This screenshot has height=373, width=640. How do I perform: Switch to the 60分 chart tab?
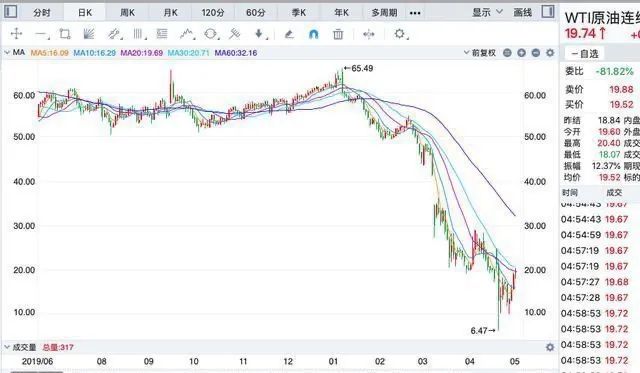click(x=256, y=13)
